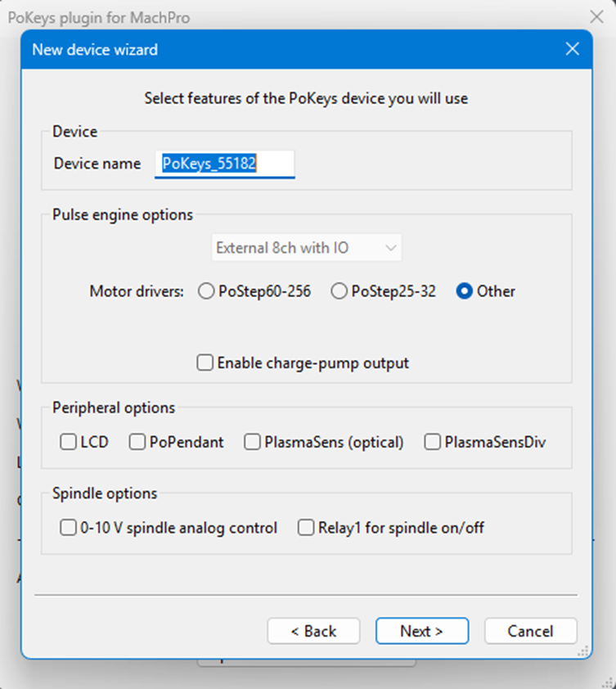The width and height of the screenshot is (616, 689).
Task: Enable 0-10 V spindle analog control
Action: pos(69,529)
